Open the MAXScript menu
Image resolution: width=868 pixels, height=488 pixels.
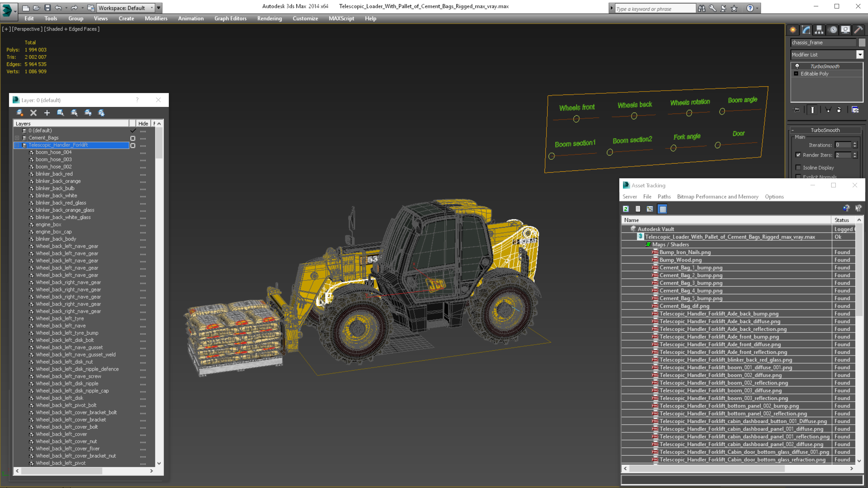tap(341, 18)
